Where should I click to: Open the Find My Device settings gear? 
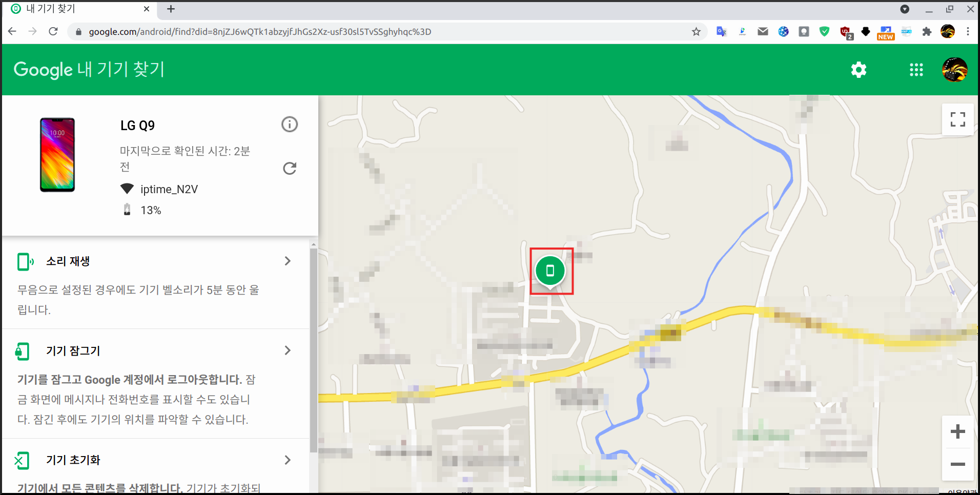(x=859, y=70)
